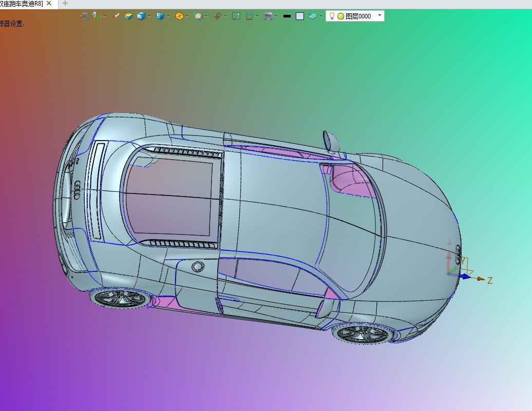532x411 pixels.
Task: Click the yellow circle layer status indicator
Action: 340,16
